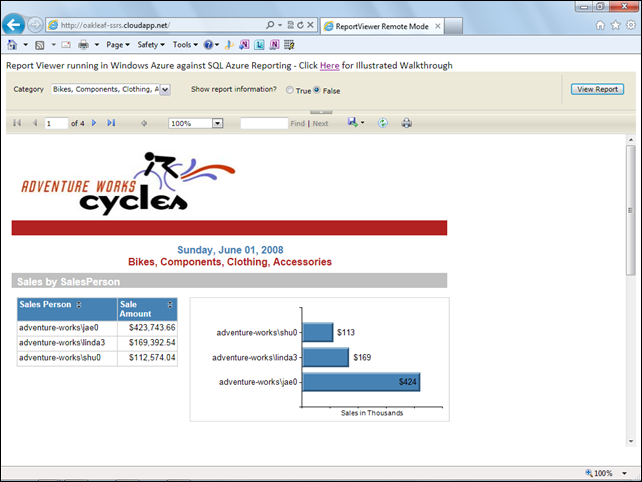Click the OneNote Linked Notes icon

pyautogui.click(x=274, y=45)
